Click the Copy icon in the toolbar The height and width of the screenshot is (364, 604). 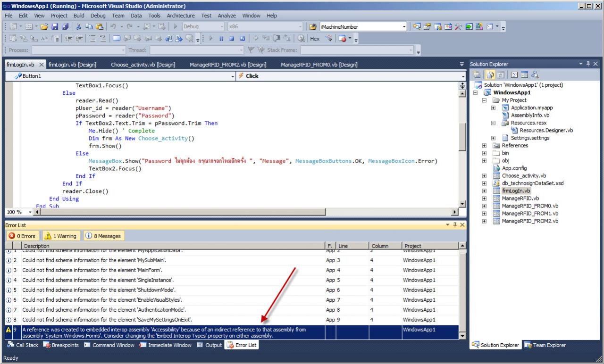coord(89,27)
